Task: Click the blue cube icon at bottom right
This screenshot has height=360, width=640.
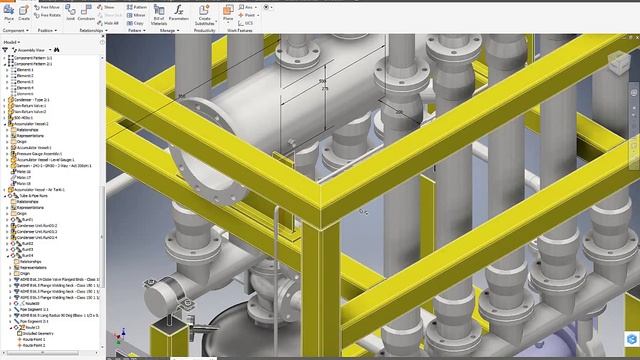Action: click(632, 339)
